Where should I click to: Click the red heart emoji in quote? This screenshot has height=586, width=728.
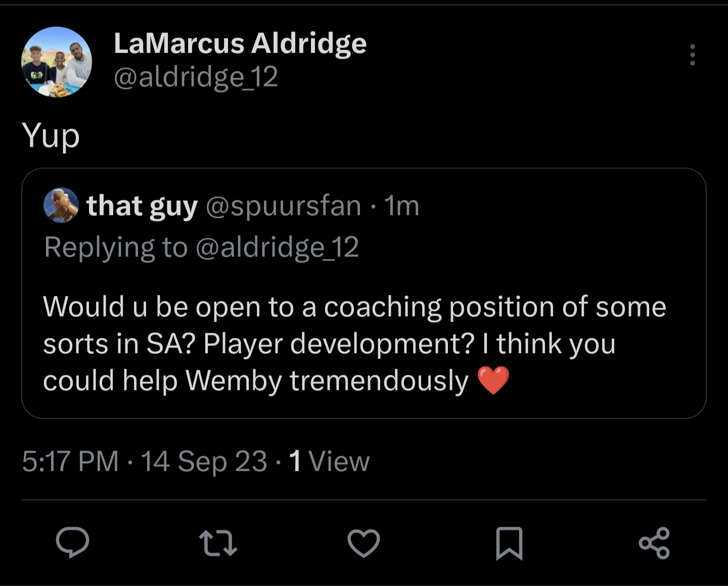click(x=493, y=380)
